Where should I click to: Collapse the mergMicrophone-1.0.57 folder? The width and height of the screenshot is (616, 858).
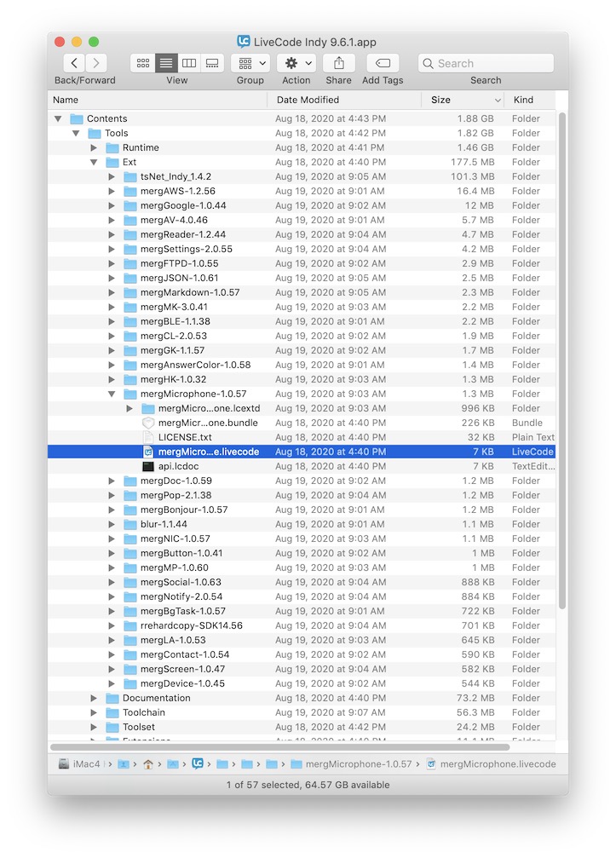click(x=112, y=394)
